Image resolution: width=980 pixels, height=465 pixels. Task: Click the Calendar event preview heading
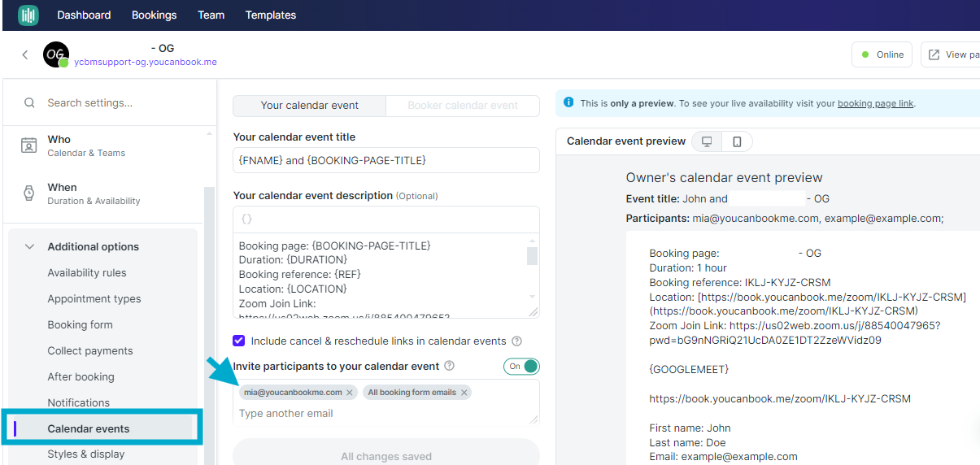coord(626,141)
